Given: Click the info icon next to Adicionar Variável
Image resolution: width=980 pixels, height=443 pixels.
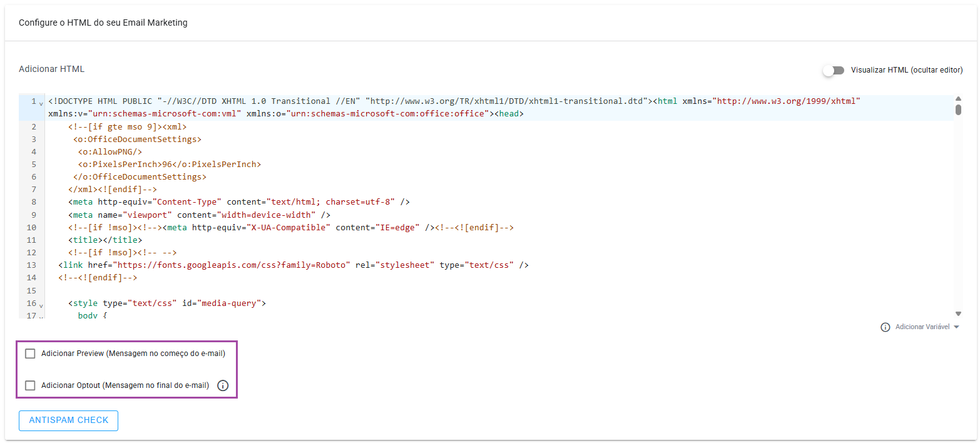Looking at the screenshot, I should tap(885, 327).
